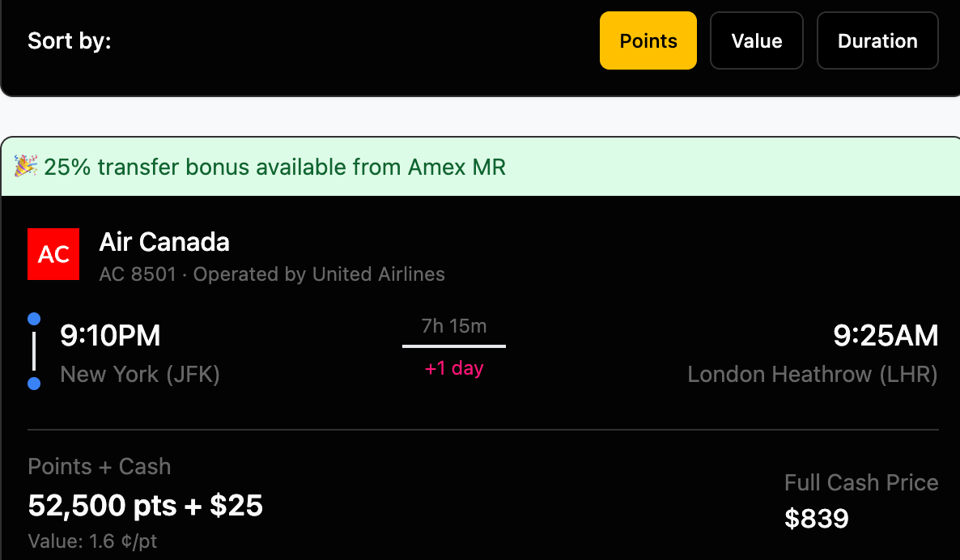Image resolution: width=960 pixels, height=560 pixels.
Task: Sort flights by Duration
Action: [877, 40]
